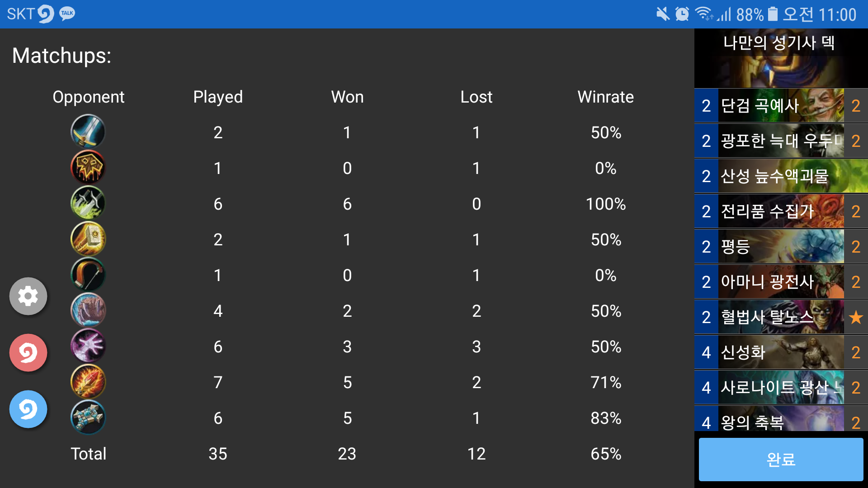Tap the Warrior sword class icon
Image resolution: width=868 pixels, height=488 pixels.
click(x=88, y=131)
